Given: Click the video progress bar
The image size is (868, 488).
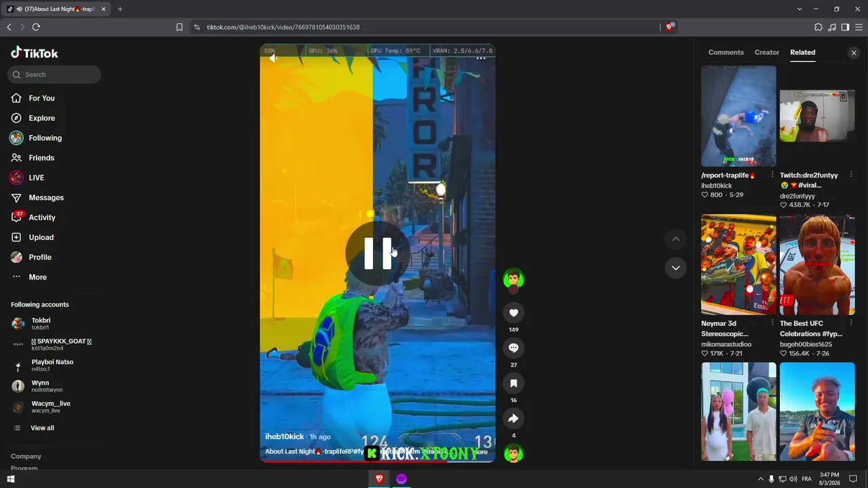Looking at the screenshot, I should tap(378, 462).
